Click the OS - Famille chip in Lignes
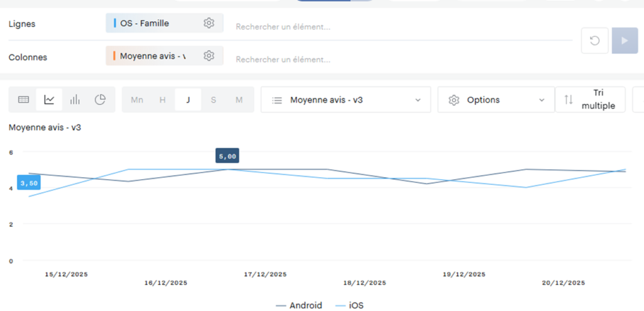The image size is (644, 311). click(x=151, y=23)
